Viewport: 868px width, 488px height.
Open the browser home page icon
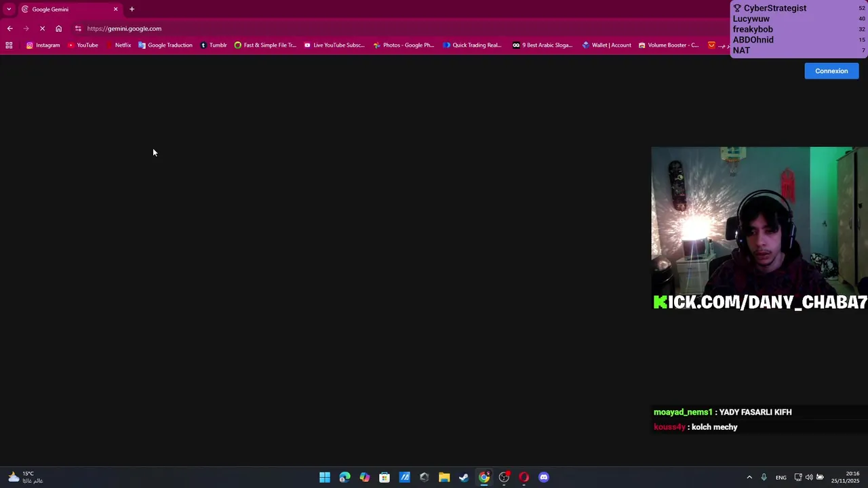59,28
